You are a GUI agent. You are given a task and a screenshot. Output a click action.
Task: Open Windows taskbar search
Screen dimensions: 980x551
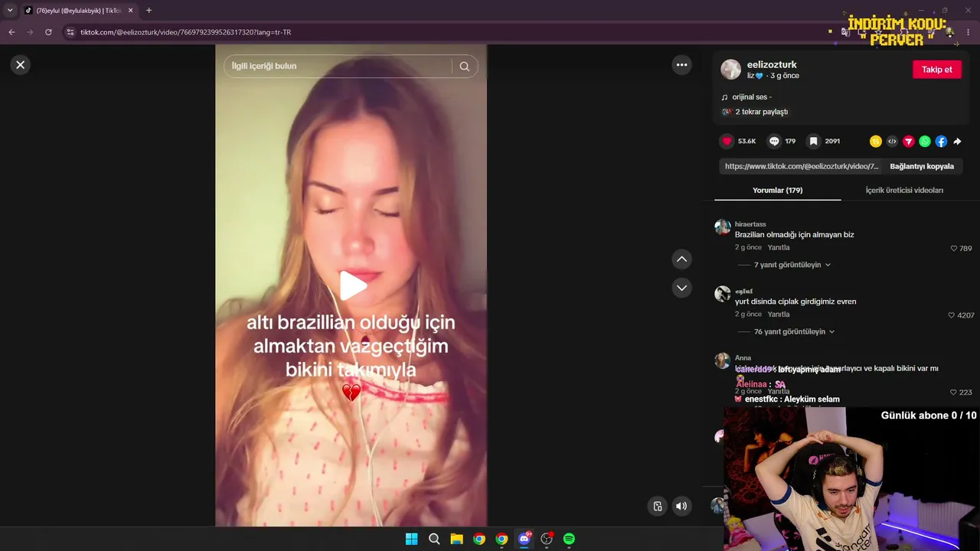[x=434, y=539]
